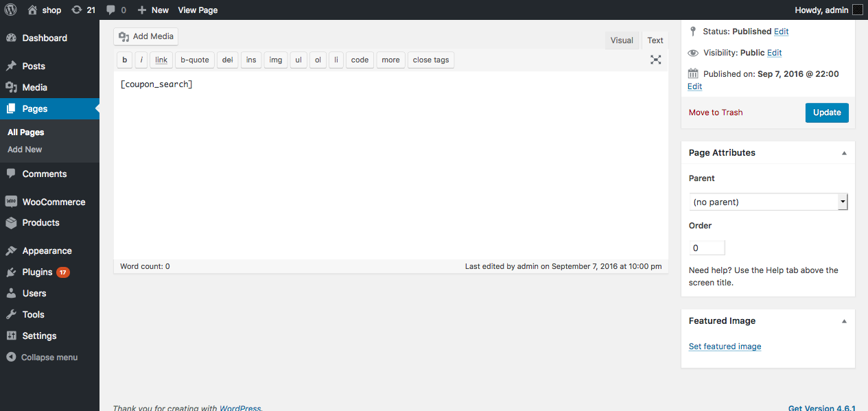Insert list item with li button
Image resolution: width=868 pixels, height=411 pixels.
tap(336, 60)
